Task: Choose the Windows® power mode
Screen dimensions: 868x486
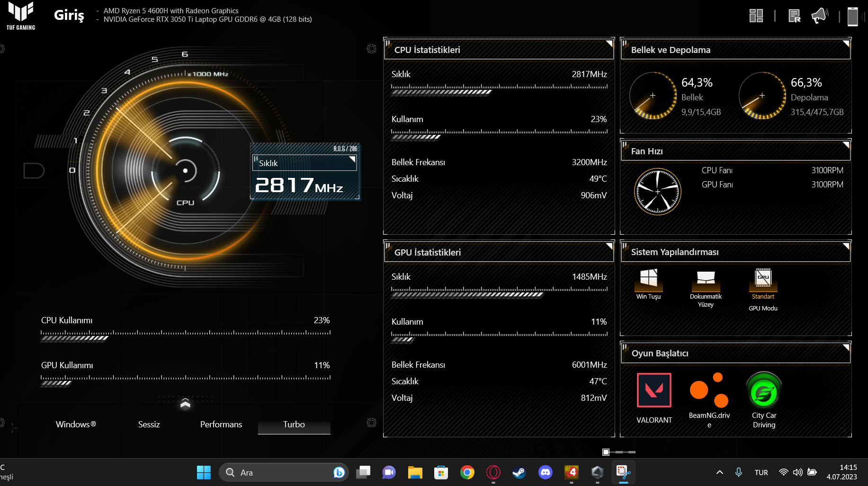Action: coord(76,424)
